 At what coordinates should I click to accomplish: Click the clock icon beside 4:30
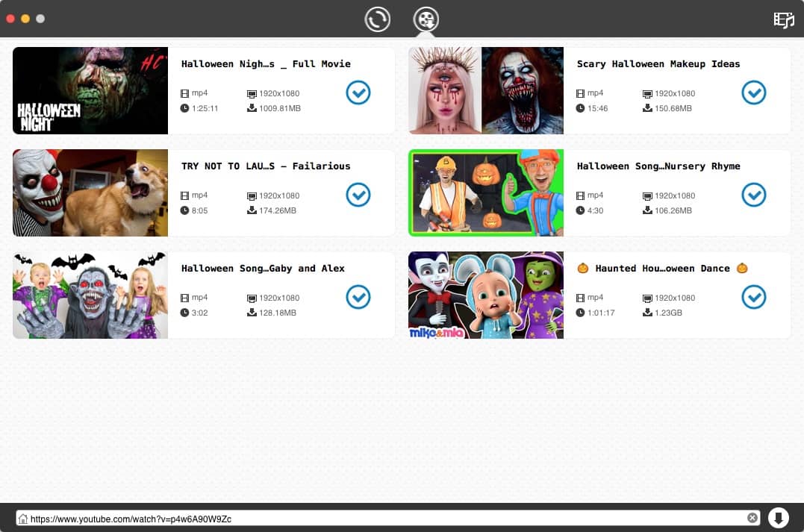coord(580,210)
